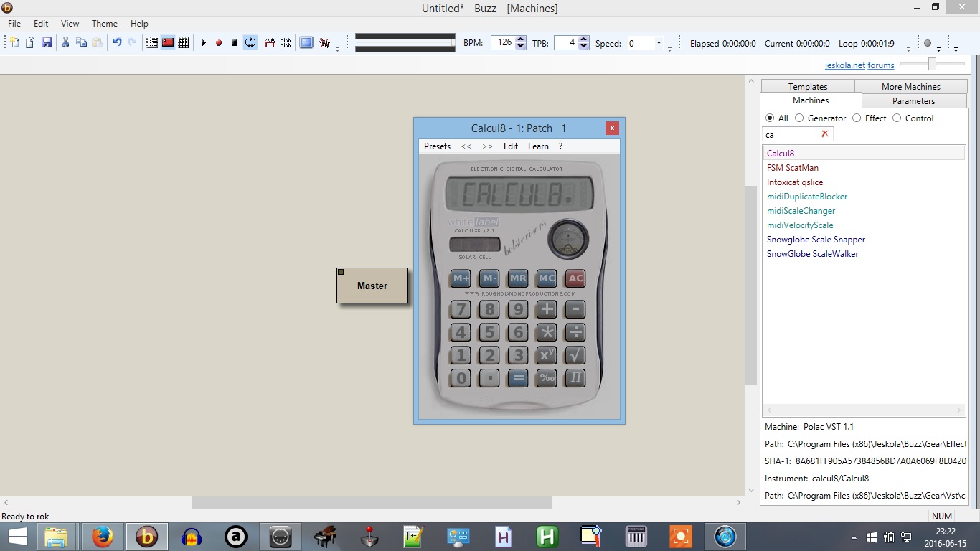980x551 pixels.
Task: Activate the Record icon
Action: (x=219, y=42)
